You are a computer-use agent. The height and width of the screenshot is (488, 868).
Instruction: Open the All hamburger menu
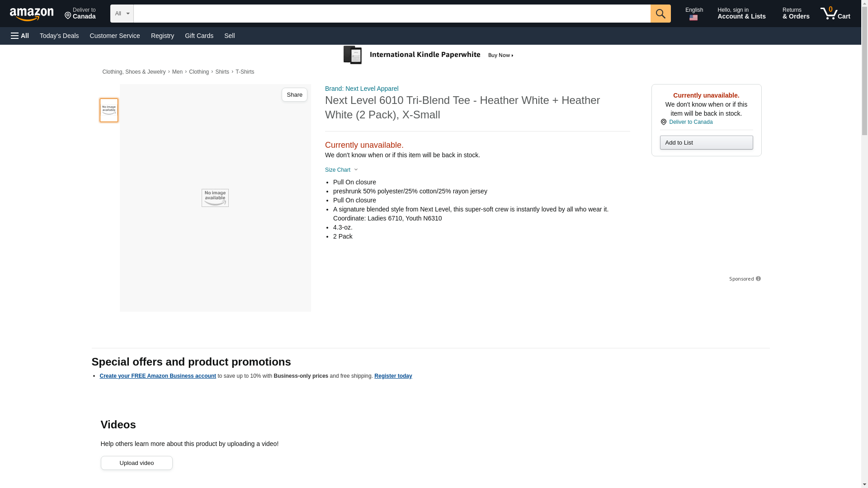point(20,36)
